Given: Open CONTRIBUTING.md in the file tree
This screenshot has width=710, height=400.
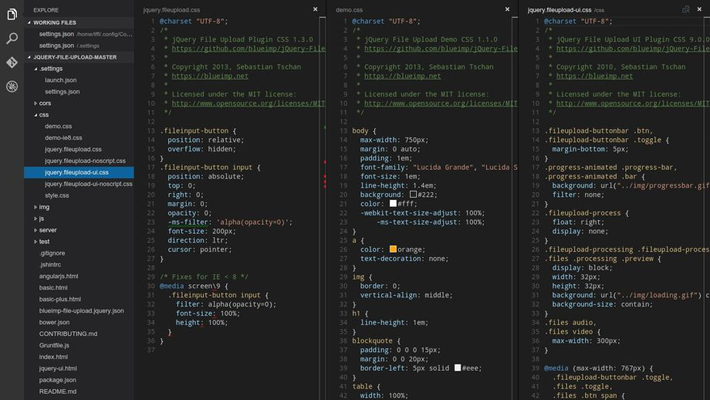Looking at the screenshot, I should coord(68,334).
